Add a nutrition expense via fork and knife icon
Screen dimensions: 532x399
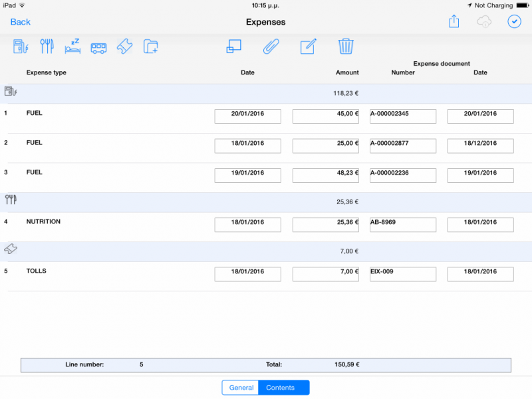(47, 47)
